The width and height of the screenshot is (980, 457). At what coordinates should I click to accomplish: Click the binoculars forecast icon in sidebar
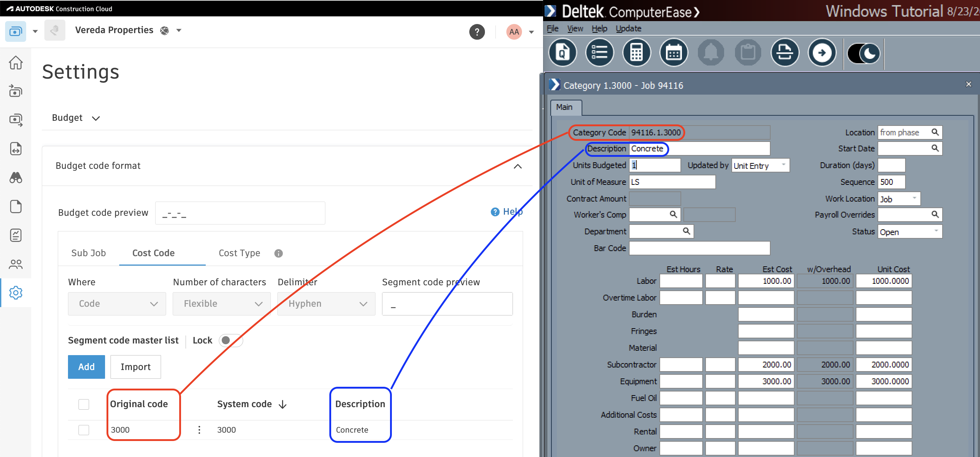16,178
